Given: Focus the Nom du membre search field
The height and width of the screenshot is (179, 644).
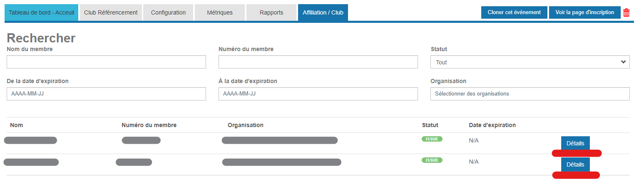Looking at the screenshot, I should pos(106,62).
